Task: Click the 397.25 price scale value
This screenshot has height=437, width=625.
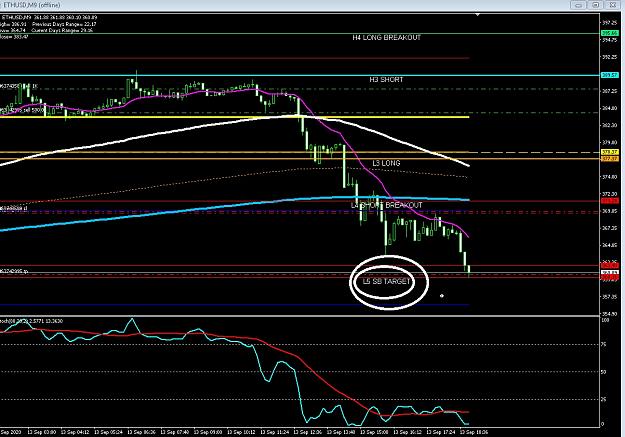Action: coord(610,23)
